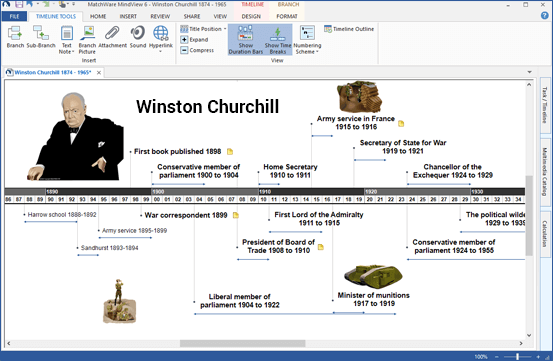Switch to the HOME ribbon tab
The height and width of the screenshot is (361, 553).
click(98, 16)
